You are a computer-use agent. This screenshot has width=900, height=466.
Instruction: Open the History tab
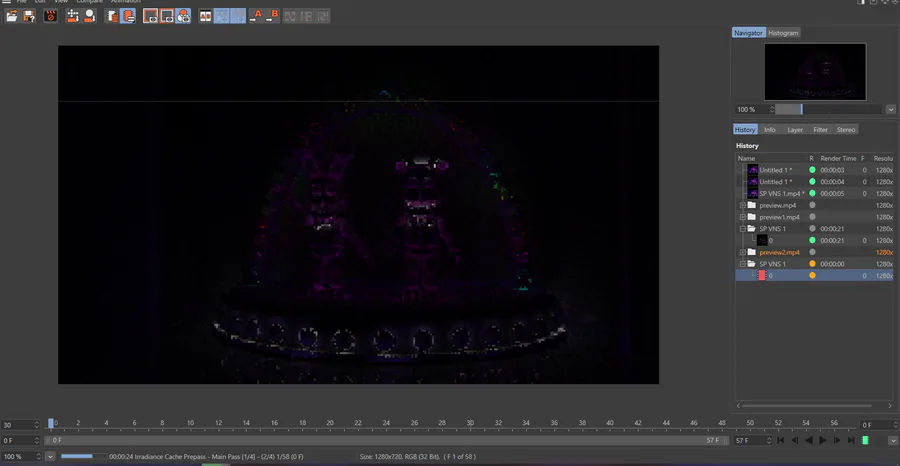coord(745,130)
